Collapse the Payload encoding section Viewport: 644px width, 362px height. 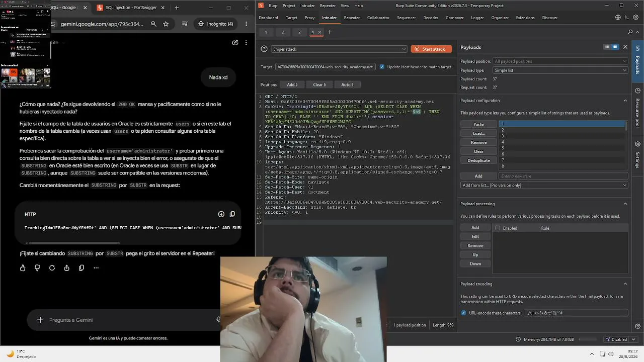625,284
